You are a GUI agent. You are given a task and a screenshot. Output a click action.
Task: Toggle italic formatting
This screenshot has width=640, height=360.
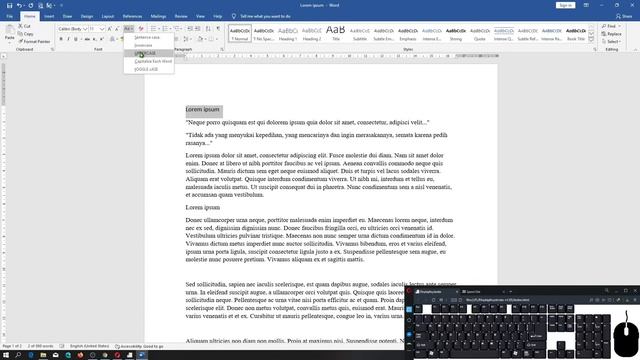coord(68,39)
